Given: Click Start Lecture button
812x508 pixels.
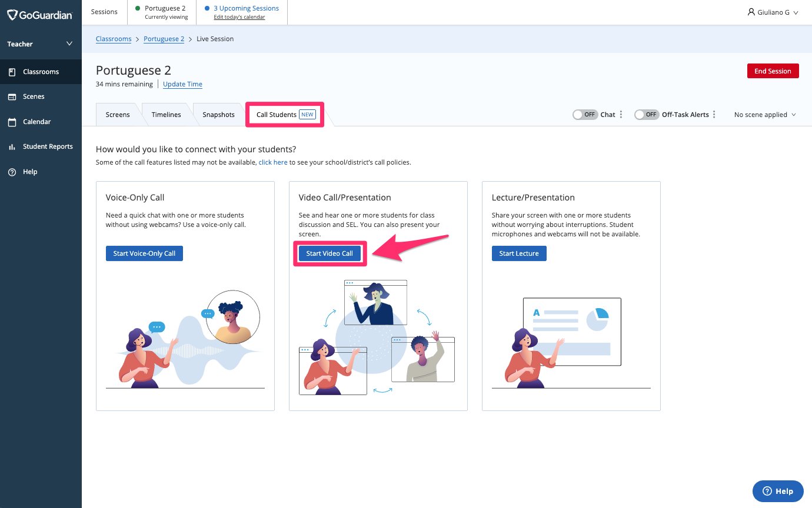Looking at the screenshot, I should 519,253.
